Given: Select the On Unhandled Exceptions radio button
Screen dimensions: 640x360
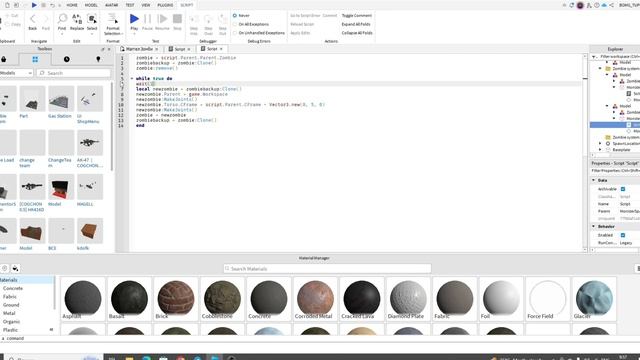Looking at the screenshot, I should pyautogui.click(x=235, y=33).
